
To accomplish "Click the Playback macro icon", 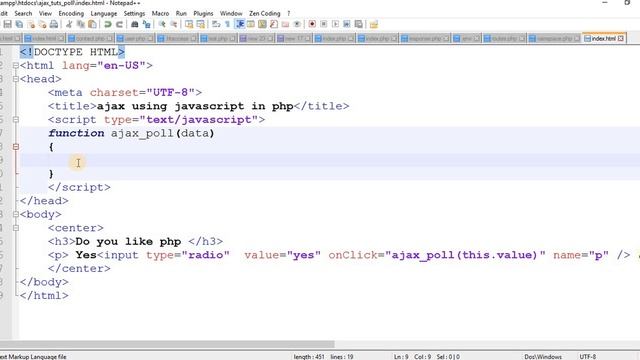I will click(335, 24).
